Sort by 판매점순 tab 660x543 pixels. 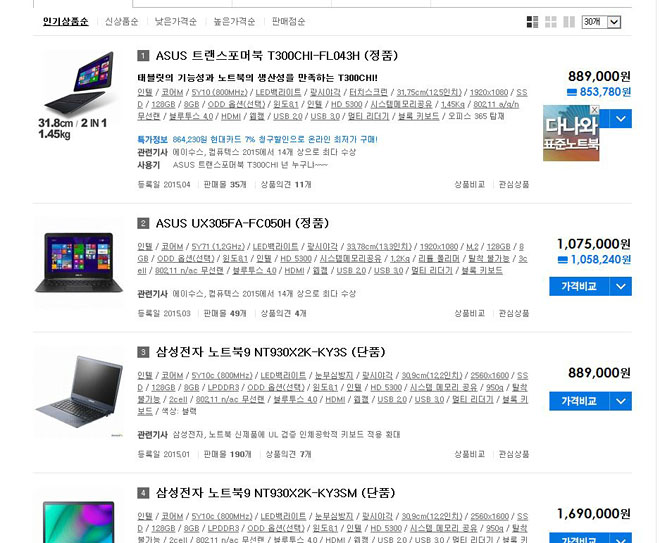point(288,21)
